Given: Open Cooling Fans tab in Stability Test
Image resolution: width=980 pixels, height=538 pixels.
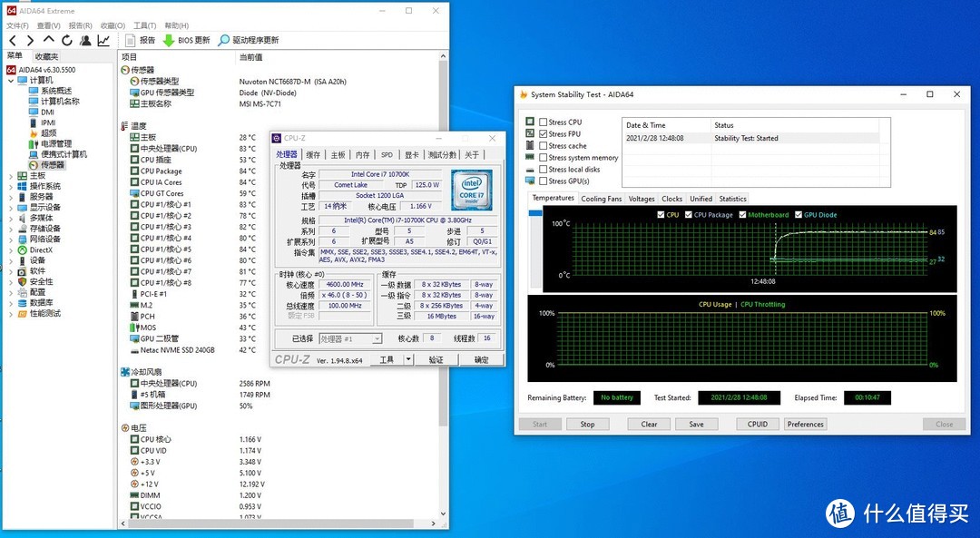Looking at the screenshot, I should coord(602,199).
